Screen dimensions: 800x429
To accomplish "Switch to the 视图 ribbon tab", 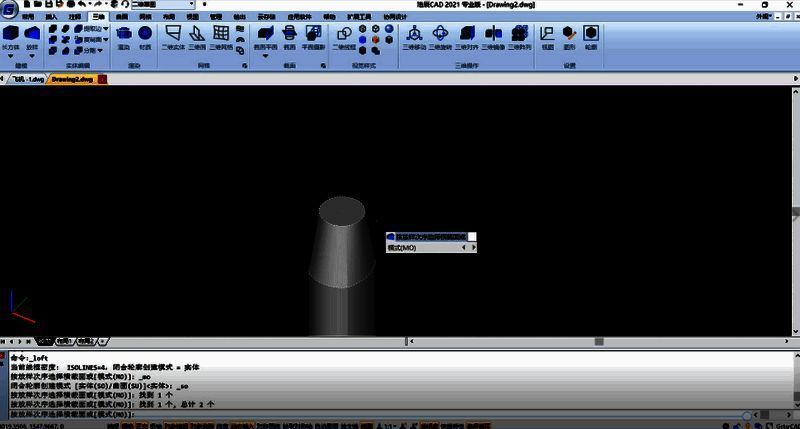I will pos(192,18).
